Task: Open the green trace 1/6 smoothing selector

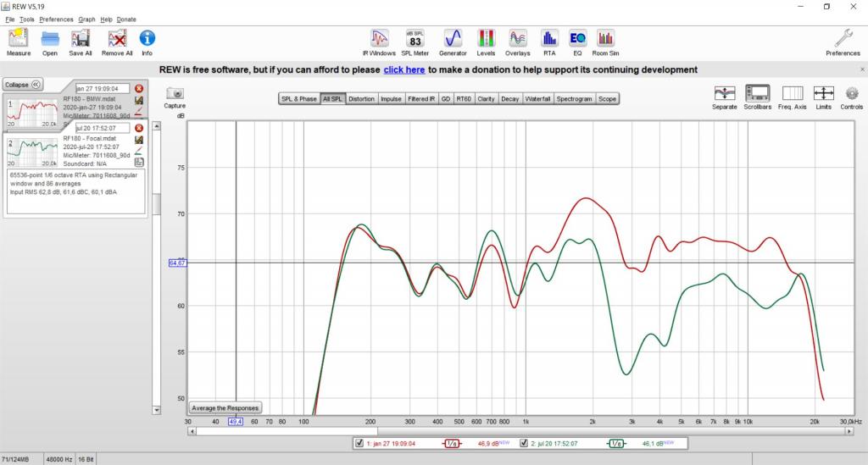Action: tap(616, 443)
